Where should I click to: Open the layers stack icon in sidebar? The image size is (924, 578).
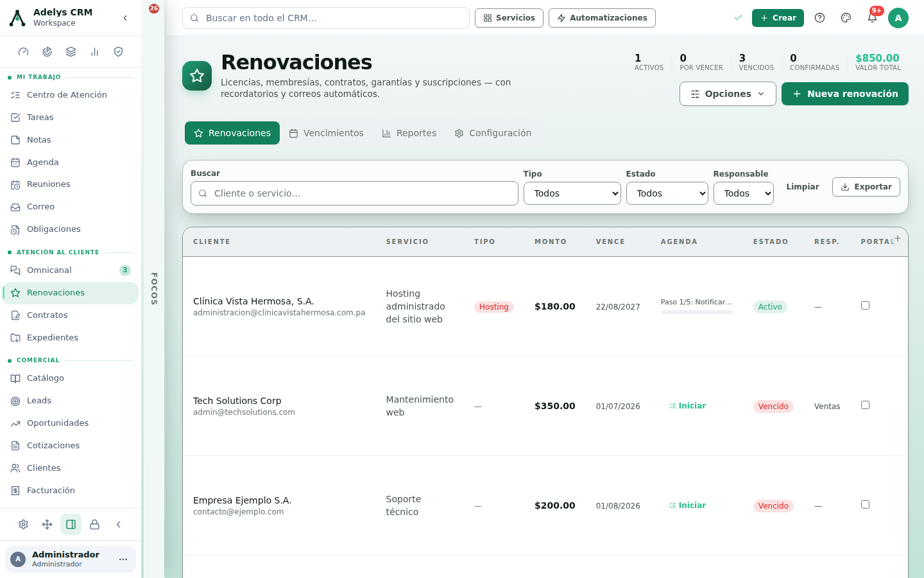(x=71, y=52)
